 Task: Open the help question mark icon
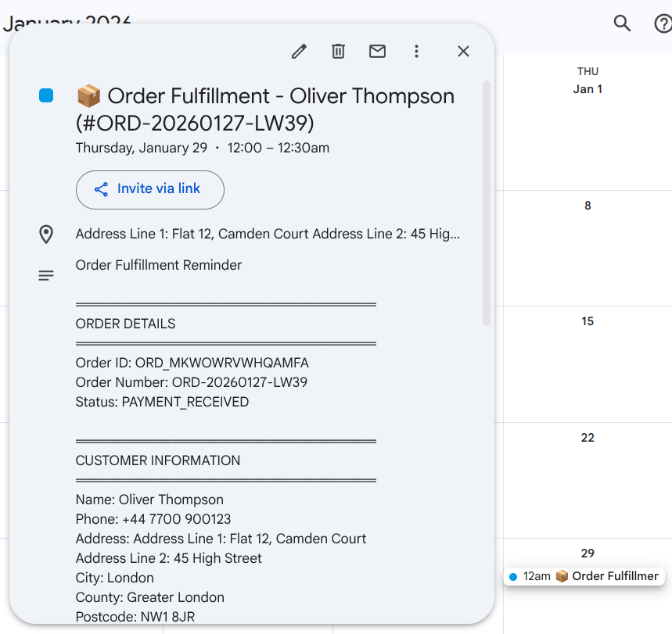pos(663,23)
